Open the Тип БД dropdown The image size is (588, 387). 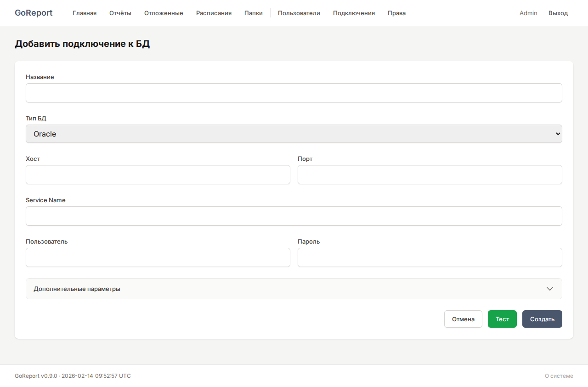294,134
